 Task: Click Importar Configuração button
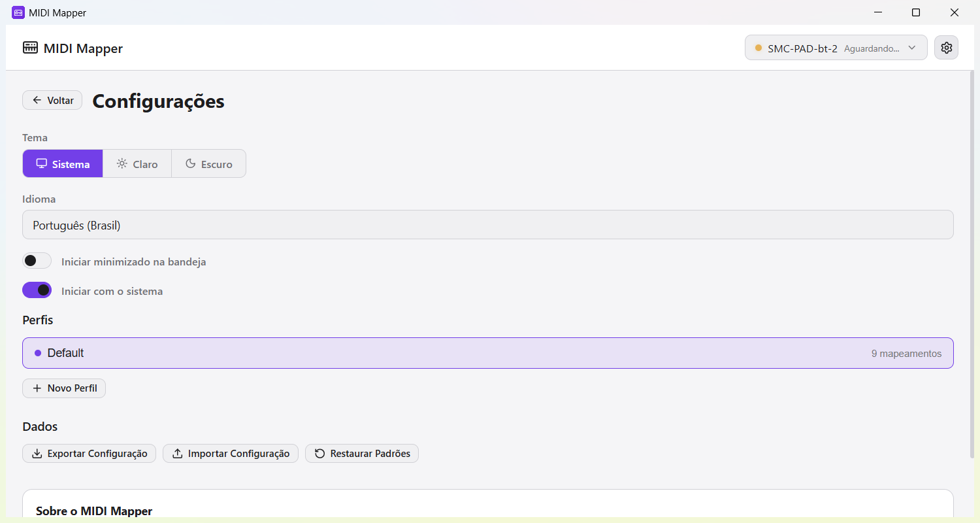click(231, 453)
